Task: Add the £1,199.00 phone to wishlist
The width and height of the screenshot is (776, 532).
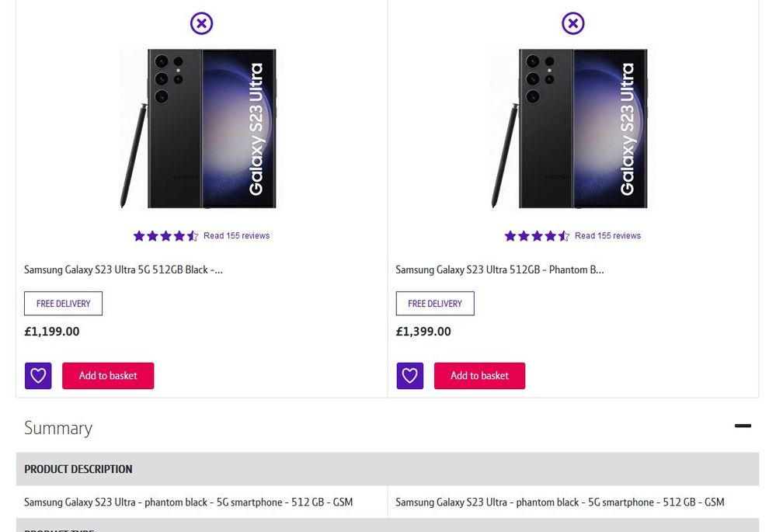Action: click(x=38, y=376)
